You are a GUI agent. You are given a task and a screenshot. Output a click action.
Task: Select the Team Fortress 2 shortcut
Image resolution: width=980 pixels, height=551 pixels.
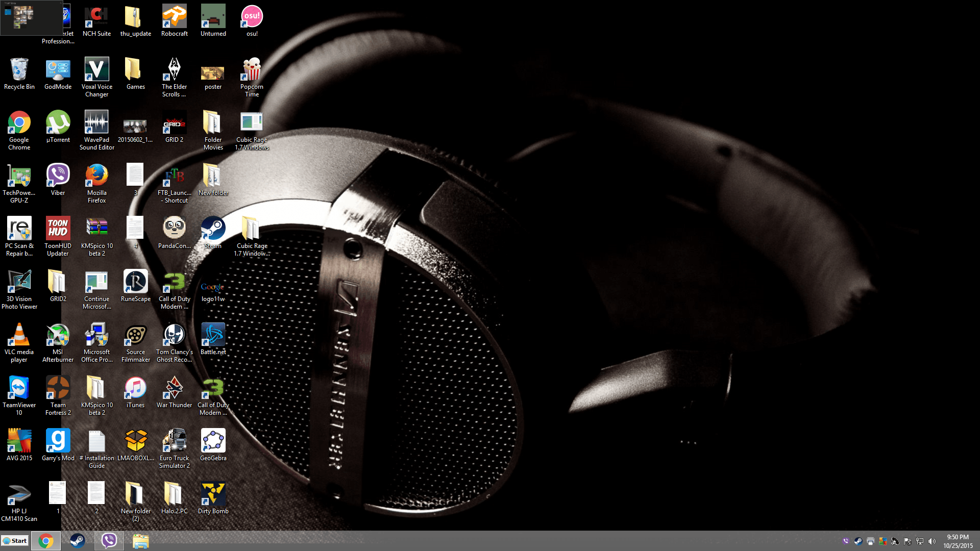pyautogui.click(x=58, y=388)
